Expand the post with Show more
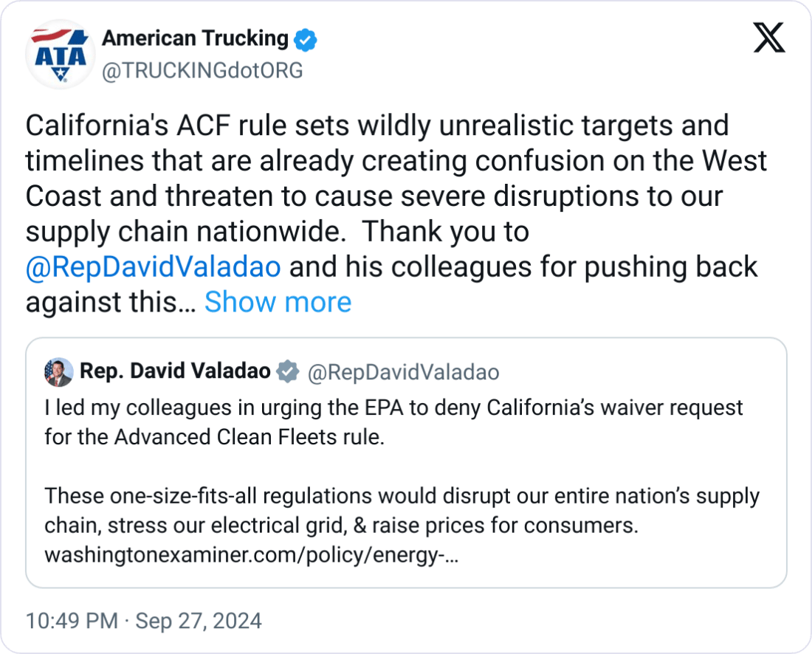This screenshot has height=654, width=812. pyautogui.click(x=278, y=302)
